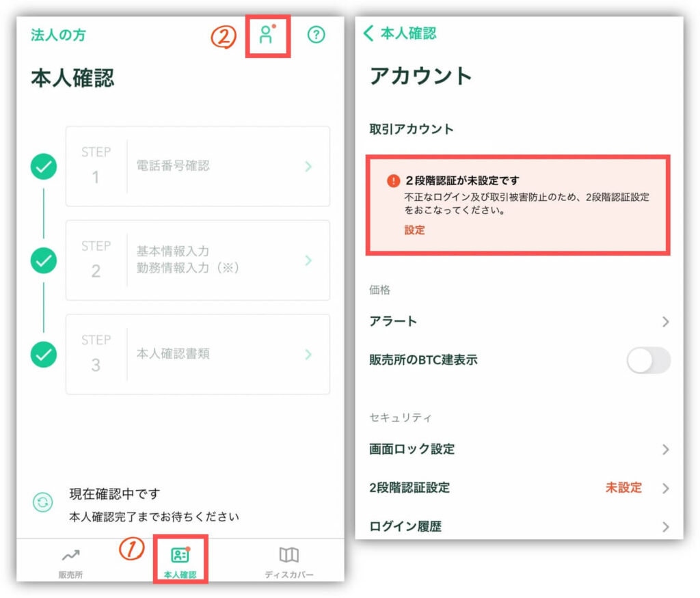The image size is (700, 598).
Task: Tap 法人の方 link at top
Action: click(58, 36)
